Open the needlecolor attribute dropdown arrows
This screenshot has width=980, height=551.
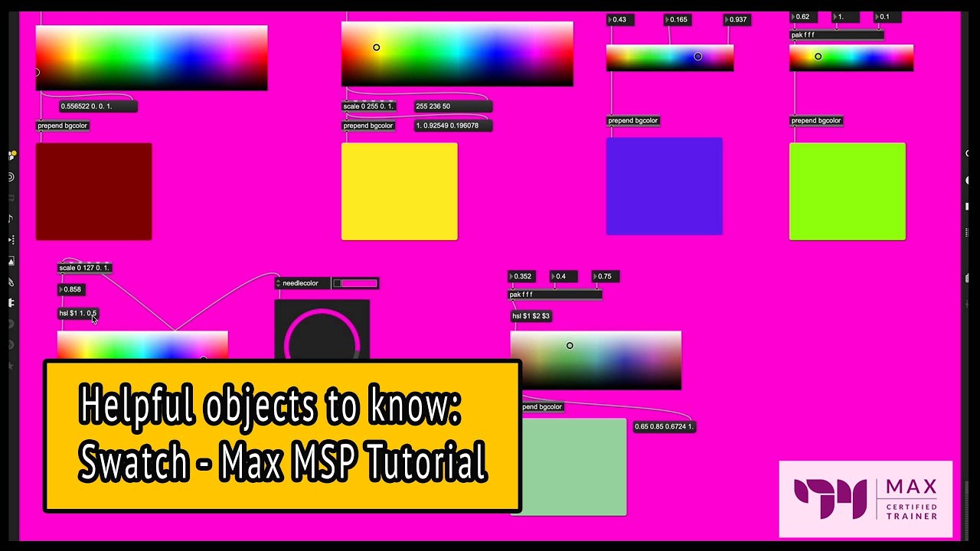278,283
